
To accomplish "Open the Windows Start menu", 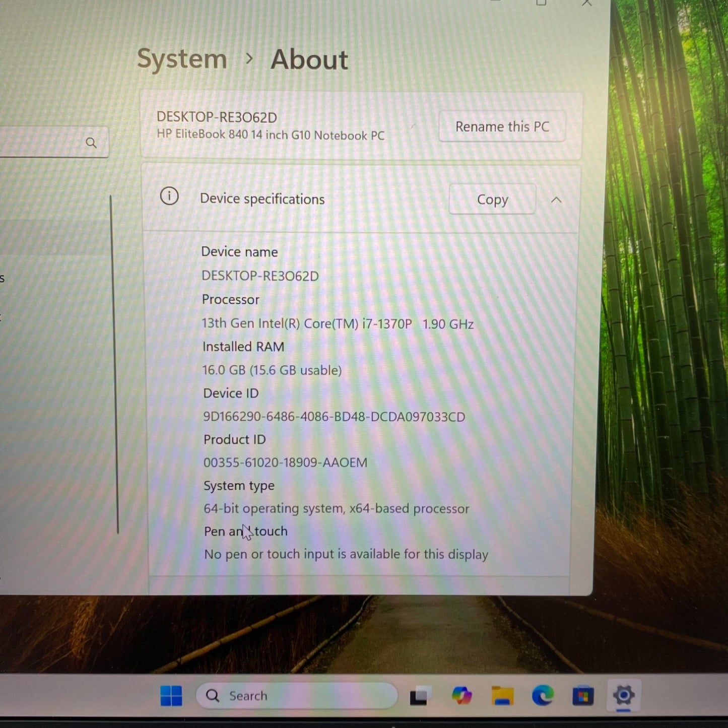I will (171, 696).
